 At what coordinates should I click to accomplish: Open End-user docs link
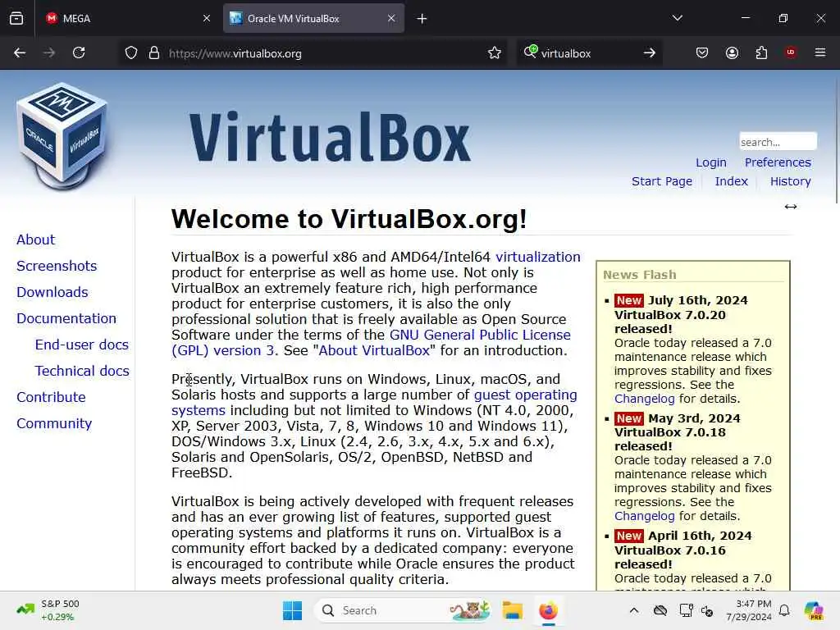82,345
